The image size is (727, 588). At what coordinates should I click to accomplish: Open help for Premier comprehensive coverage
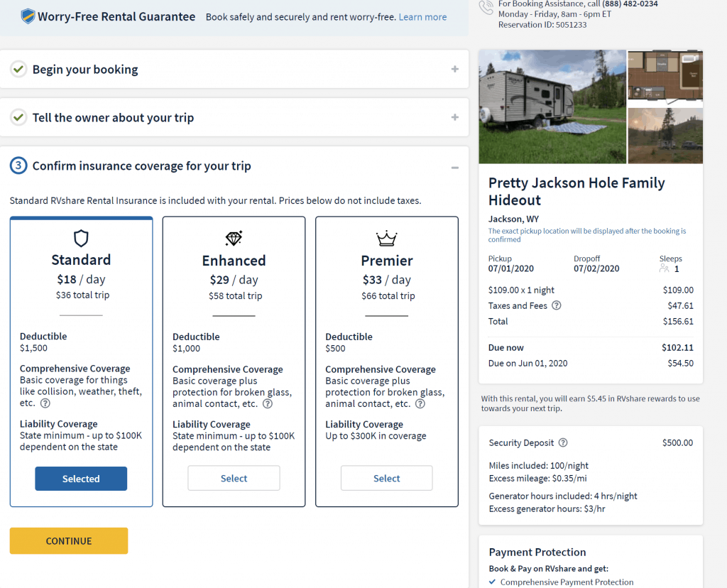pyautogui.click(x=420, y=403)
